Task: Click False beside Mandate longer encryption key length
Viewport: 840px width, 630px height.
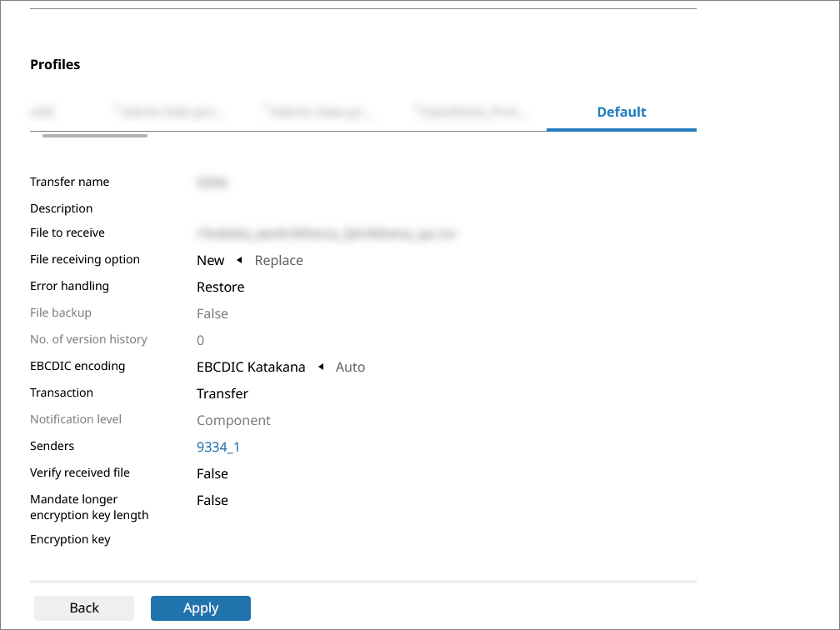Action: tap(212, 501)
